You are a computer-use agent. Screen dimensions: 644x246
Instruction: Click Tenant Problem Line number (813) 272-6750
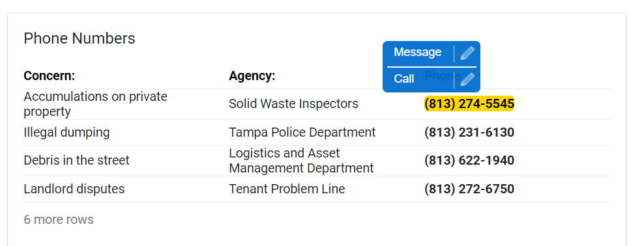[x=469, y=189]
